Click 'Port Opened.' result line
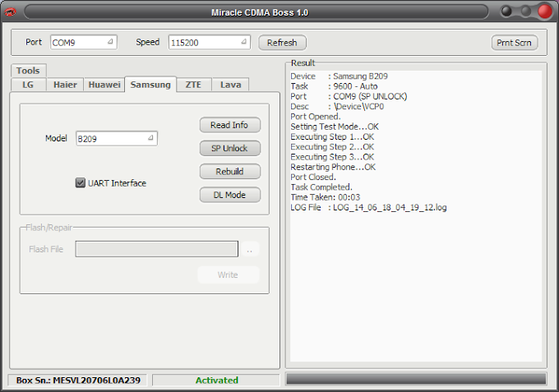The height and width of the screenshot is (392, 559). coord(316,117)
